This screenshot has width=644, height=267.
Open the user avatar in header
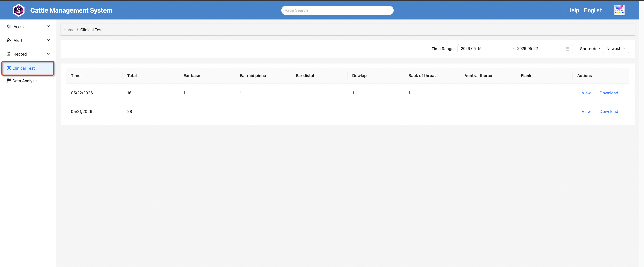pyautogui.click(x=619, y=10)
